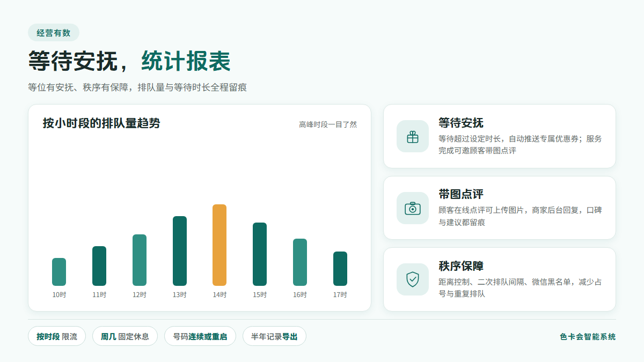Viewport: 644px width, 362px height.
Task: Click the description starting 顾客在线点评可上传图片
Action: 520,216
